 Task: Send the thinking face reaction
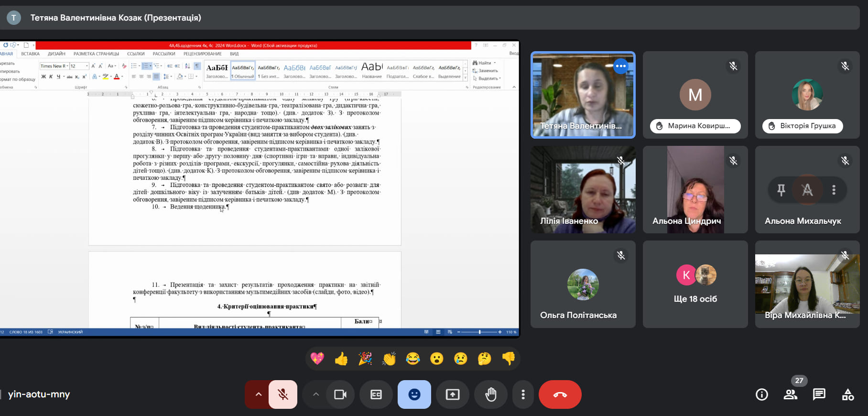[x=485, y=359]
